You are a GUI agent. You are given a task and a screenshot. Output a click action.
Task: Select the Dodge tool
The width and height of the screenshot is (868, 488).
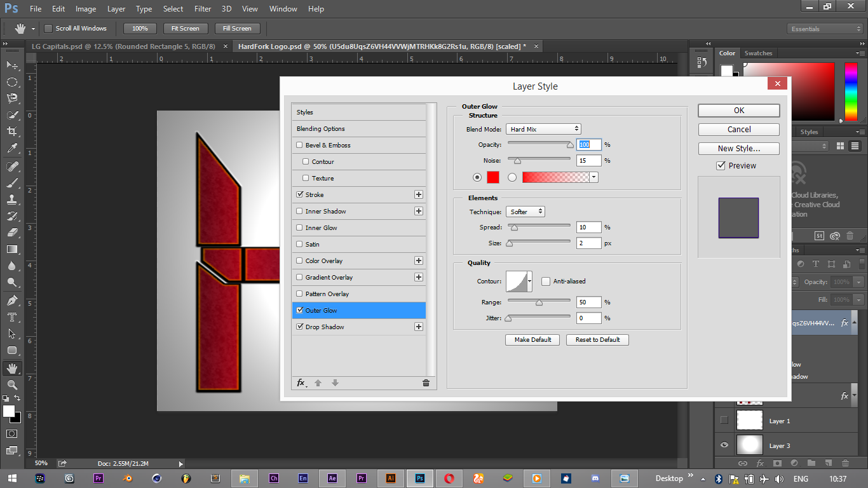12,282
